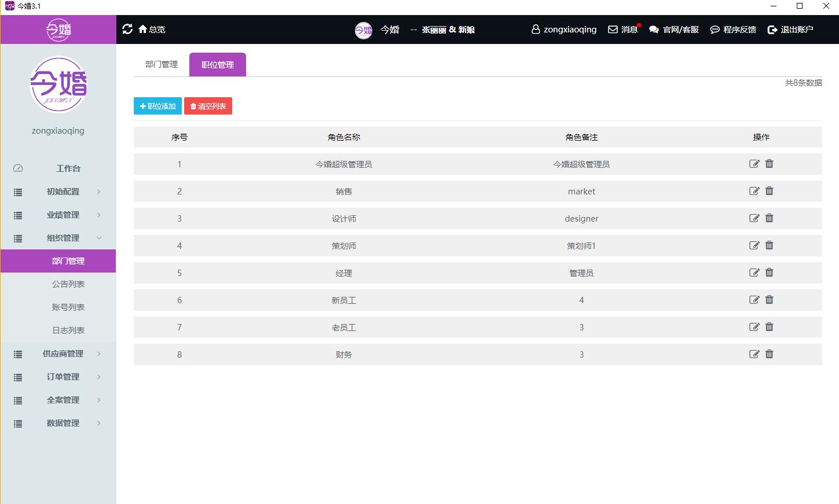Expand the 初始配置 sidebar menu
The image size is (839, 504).
coord(58,192)
